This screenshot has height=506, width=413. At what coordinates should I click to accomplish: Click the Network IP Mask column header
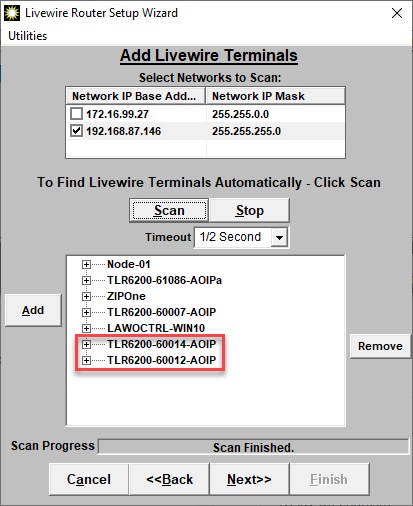(275, 96)
